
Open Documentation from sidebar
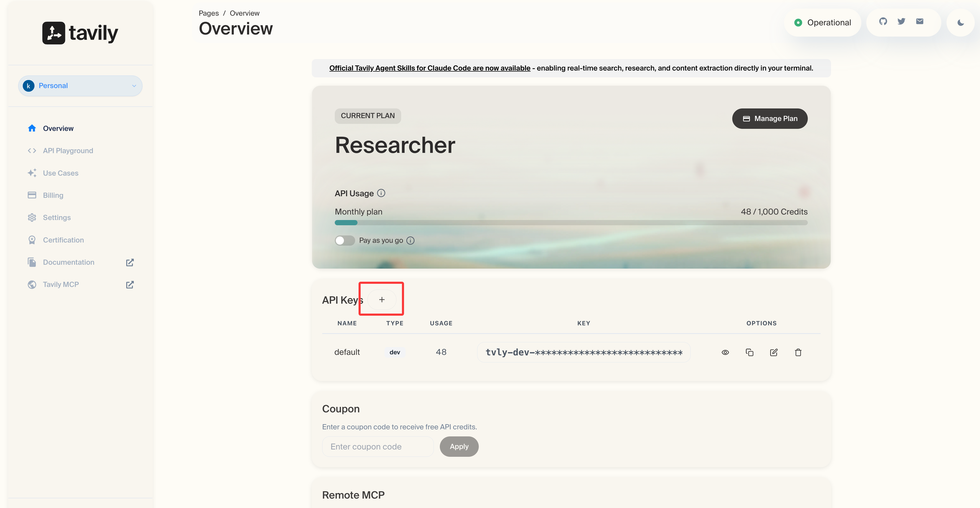point(68,263)
